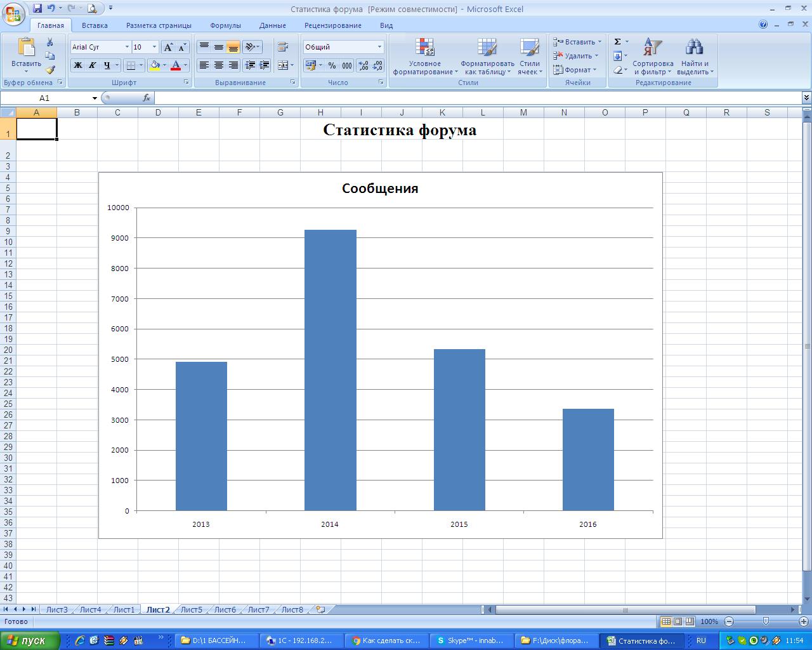This screenshot has height=650, width=812.
Task: Click the font color red A swatch
Action: pyautogui.click(x=176, y=65)
